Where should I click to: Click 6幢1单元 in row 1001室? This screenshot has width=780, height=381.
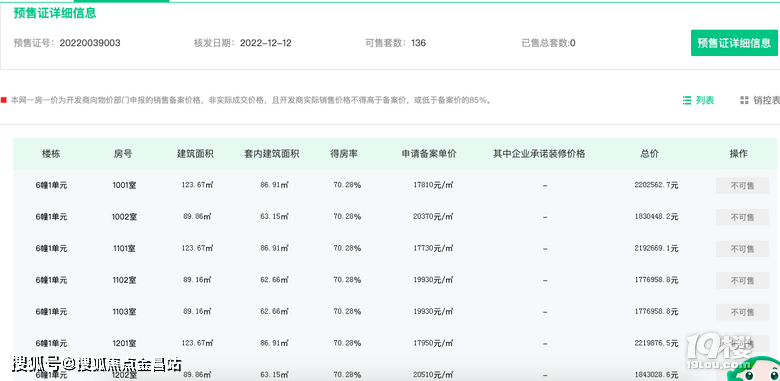click(51, 186)
